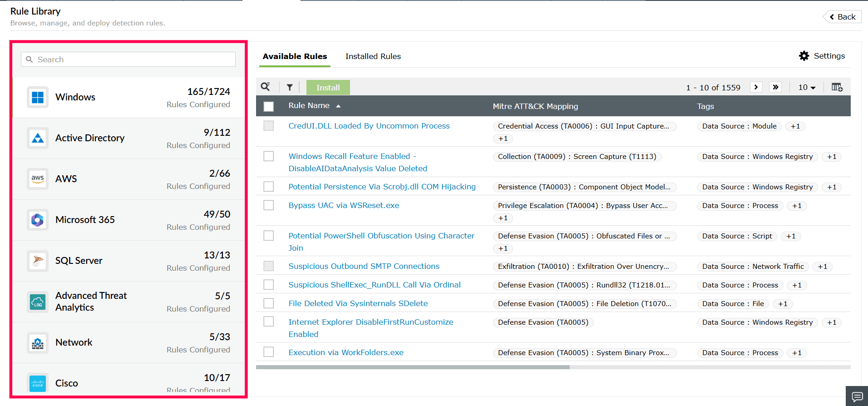Switch to the Installed Rules tab
Screen dimensions: 868x406
tap(373, 56)
